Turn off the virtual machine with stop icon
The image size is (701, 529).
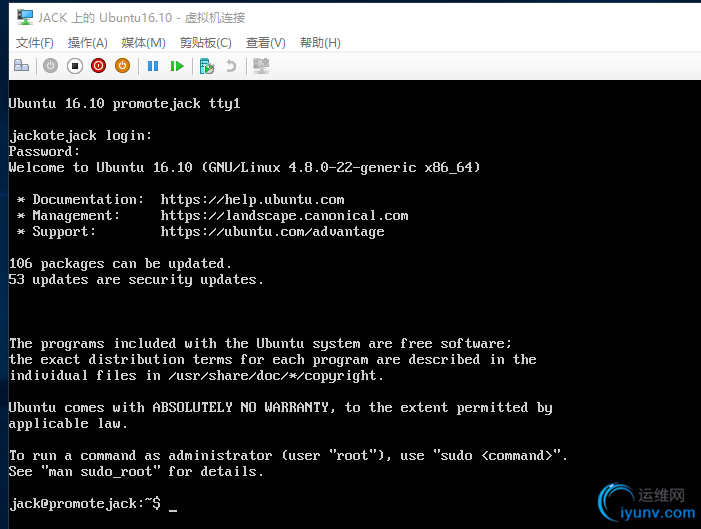coord(75,66)
